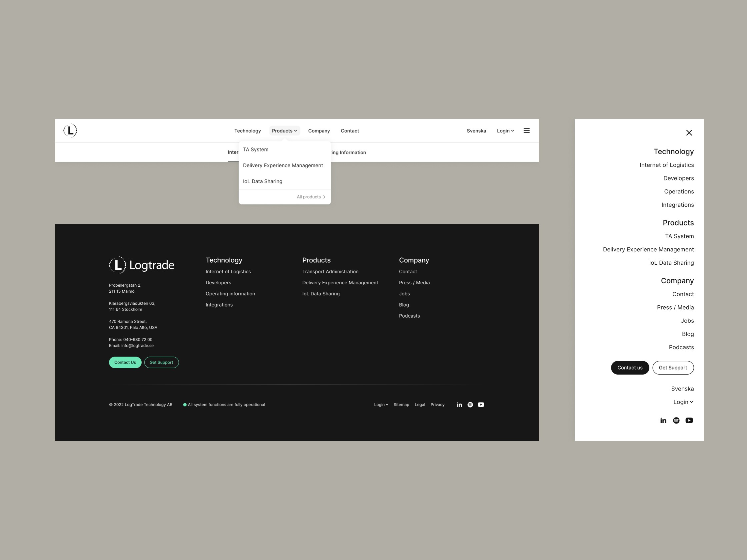This screenshot has height=560, width=747.
Task: Click the LinkedIn icon in footer
Action: point(459,405)
